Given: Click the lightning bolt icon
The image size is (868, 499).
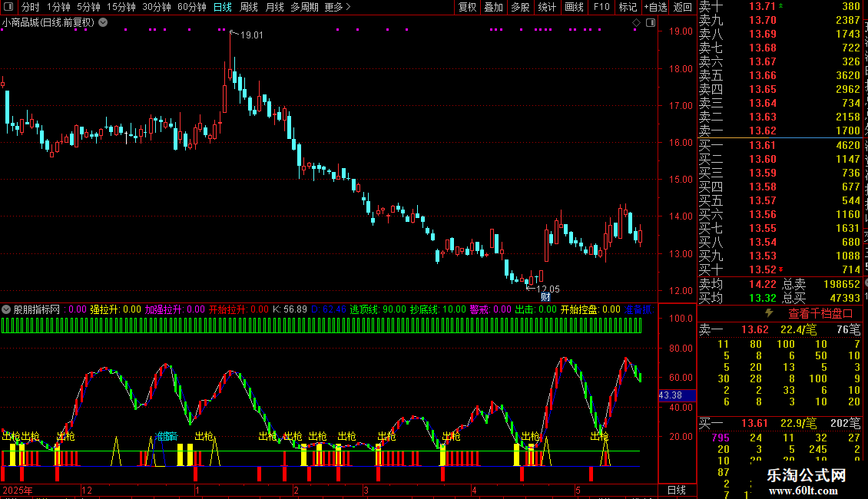Looking at the screenshot, I should [x=769, y=313].
